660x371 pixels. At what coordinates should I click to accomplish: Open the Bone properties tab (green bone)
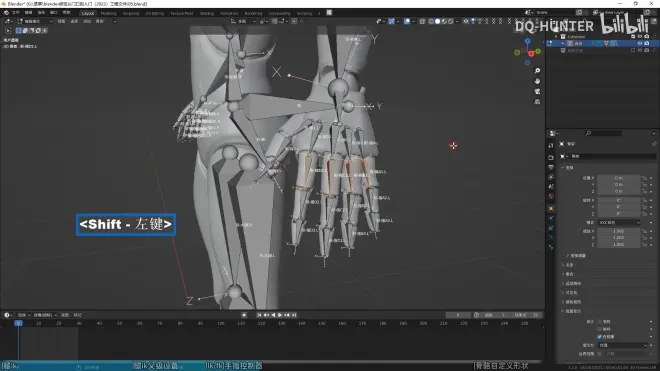point(551,247)
